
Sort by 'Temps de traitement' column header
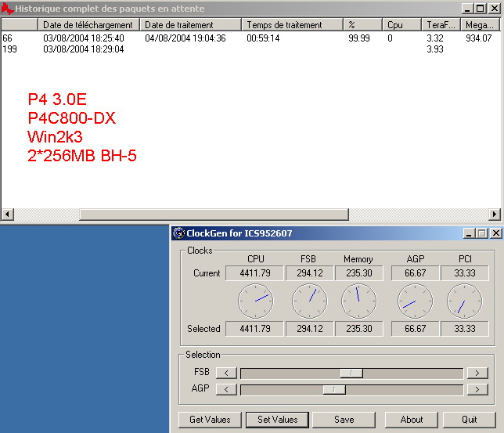point(292,25)
